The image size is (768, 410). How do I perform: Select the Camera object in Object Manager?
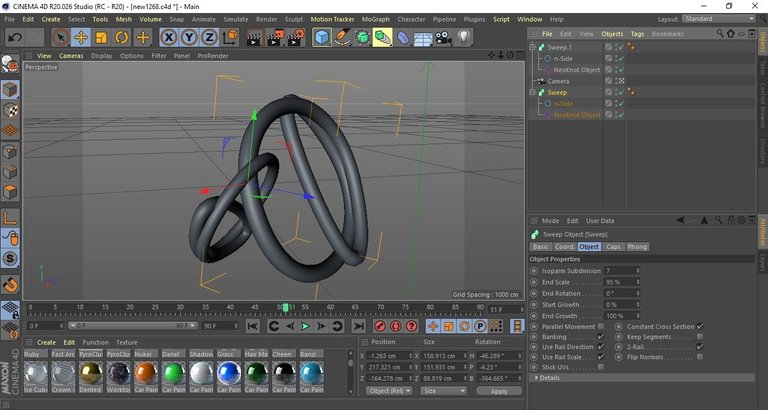click(558, 81)
